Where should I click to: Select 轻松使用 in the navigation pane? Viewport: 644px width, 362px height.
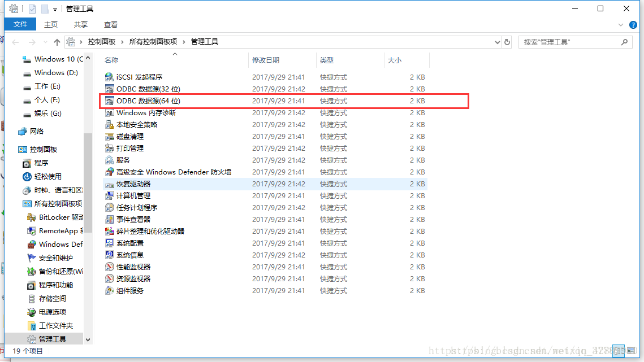tap(42, 177)
